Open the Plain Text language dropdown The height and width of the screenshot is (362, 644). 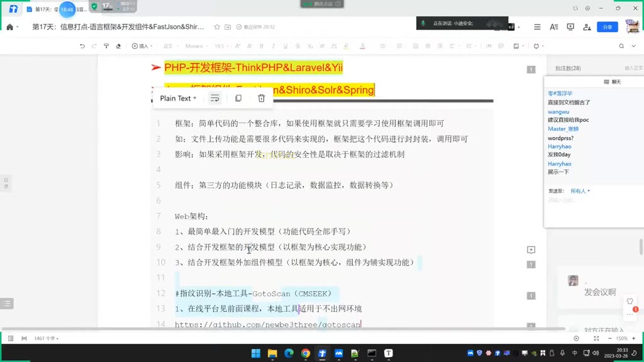tap(178, 98)
